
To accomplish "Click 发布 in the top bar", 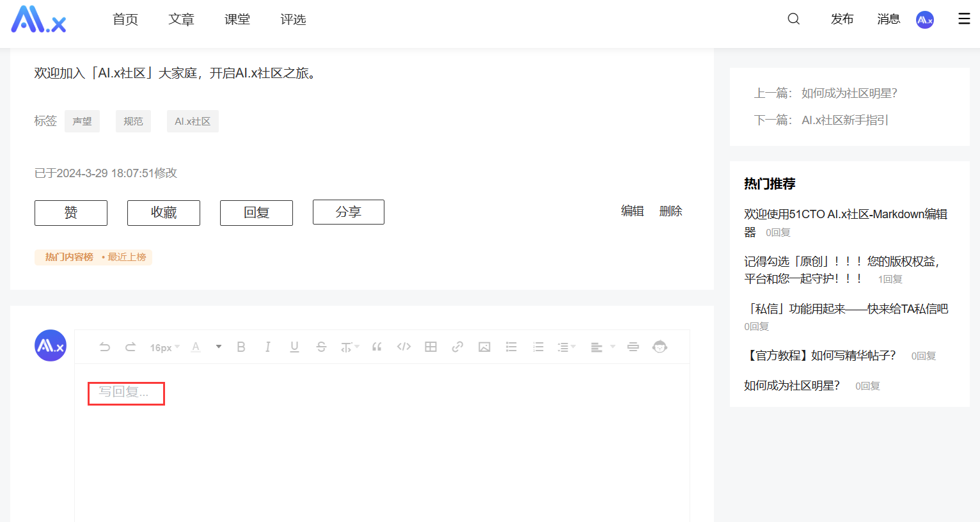I will (x=842, y=19).
